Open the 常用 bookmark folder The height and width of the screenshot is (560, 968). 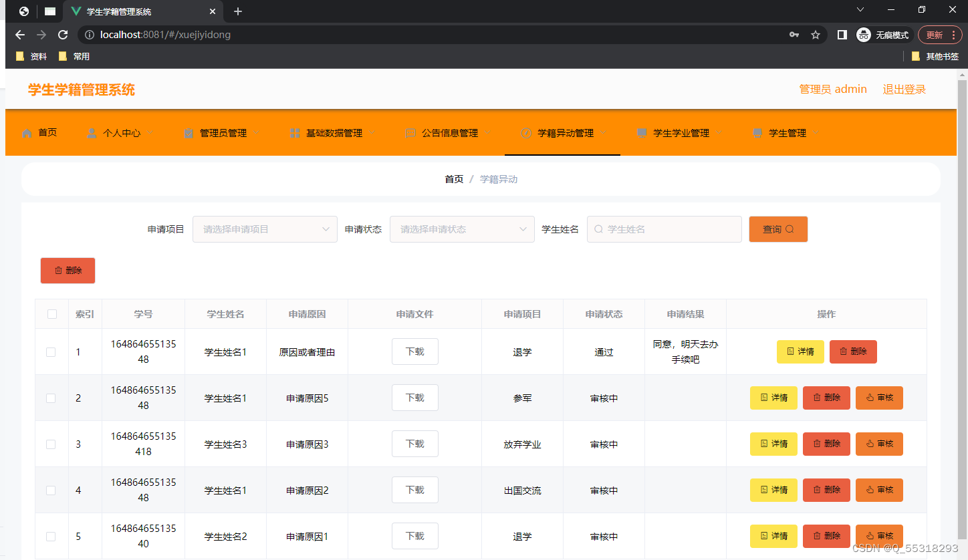(74, 57)
